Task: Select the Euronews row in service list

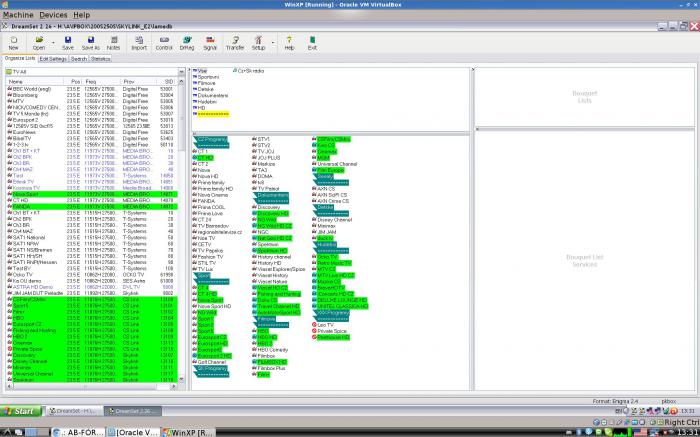Action: click(x=92, y=132)
